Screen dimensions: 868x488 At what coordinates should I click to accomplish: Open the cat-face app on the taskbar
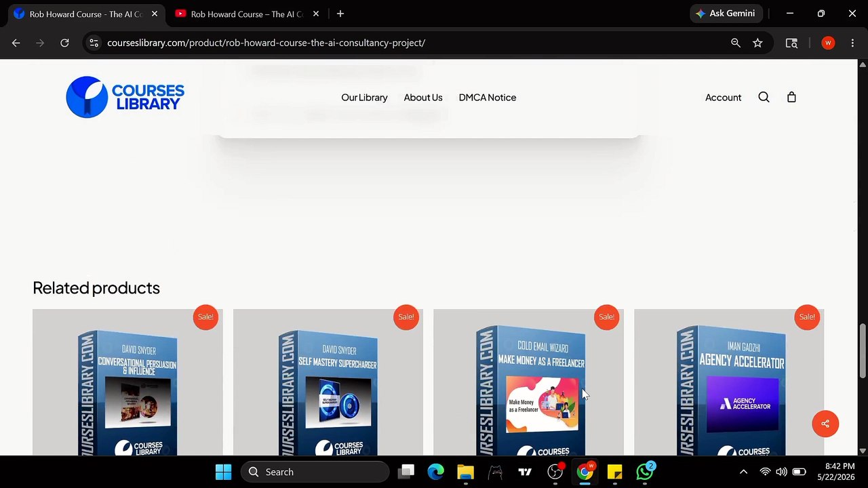[495, 472]
